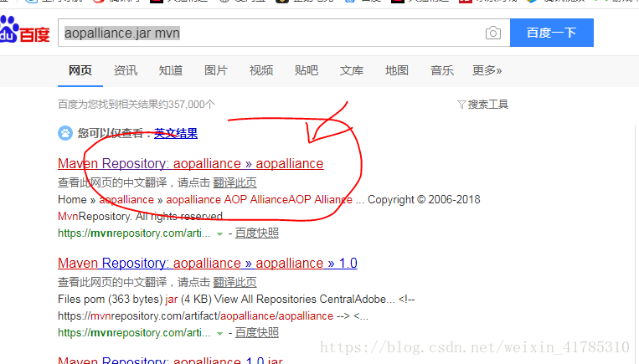639x364 pixels.
Task: Open the 知道 tab
Action: (171, 70)
